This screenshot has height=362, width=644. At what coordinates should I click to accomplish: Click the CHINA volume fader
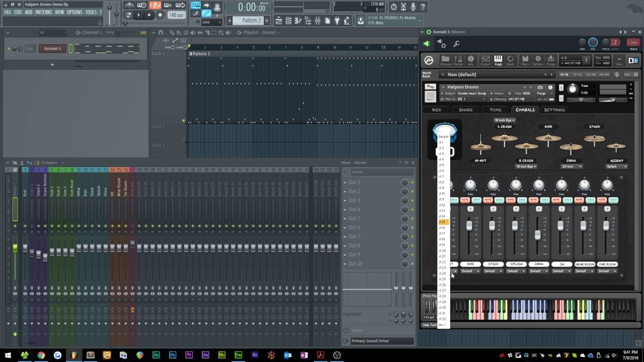(538, 235)
